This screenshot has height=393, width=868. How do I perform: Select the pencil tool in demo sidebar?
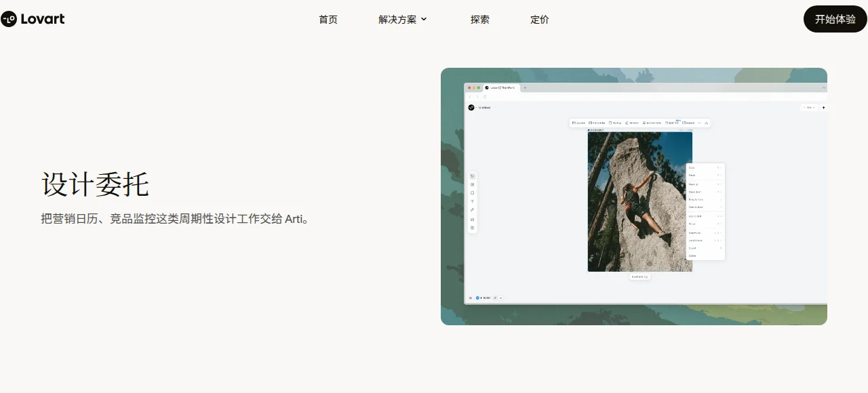coord(473,210)
